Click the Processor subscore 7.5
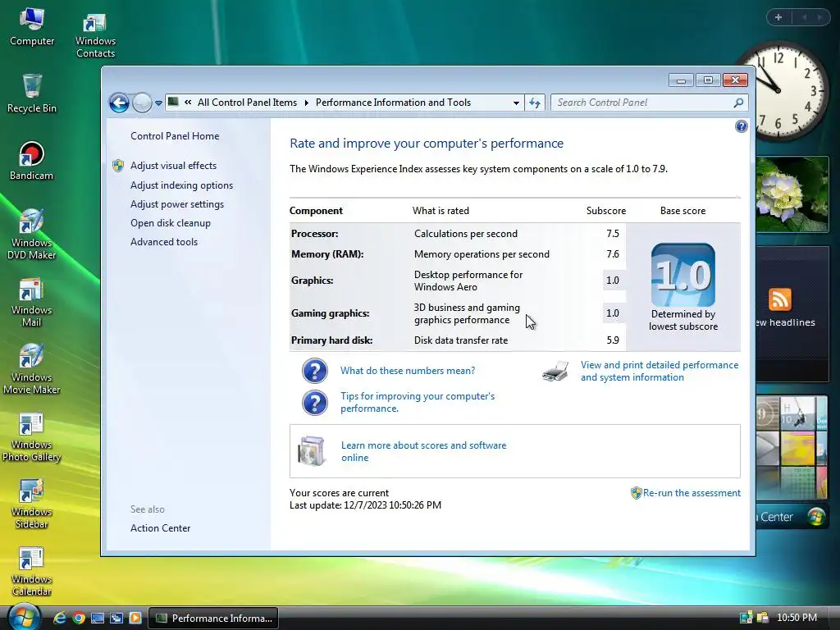The image size is (840, 630). (x=613, y=234)
